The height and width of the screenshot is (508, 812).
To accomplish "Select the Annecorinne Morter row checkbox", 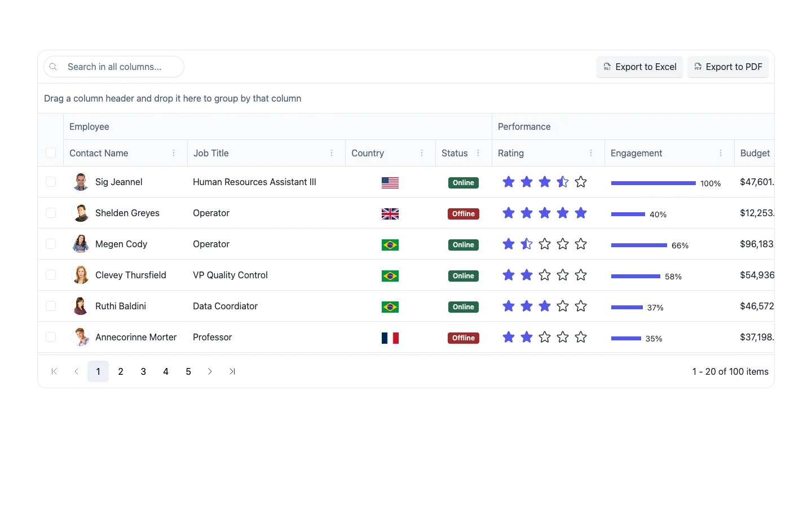I will (51, 337).
